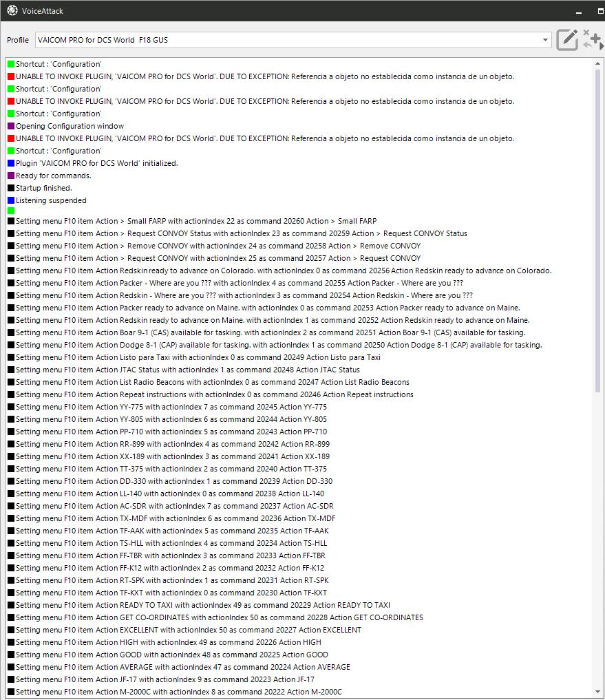This screenshot has height=700, width=605.
Task: Select the 'Redskin ready to advance on Colorado' log line
Action: 279,271
